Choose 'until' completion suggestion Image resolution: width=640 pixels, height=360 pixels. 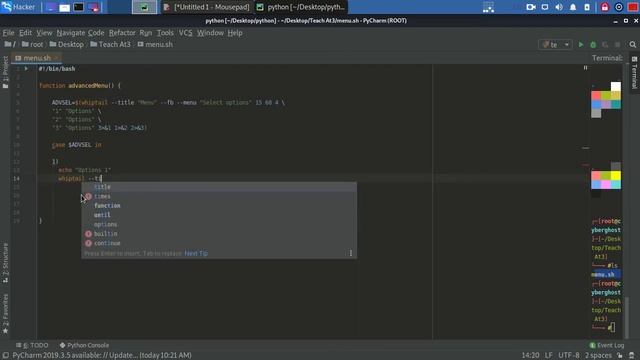pyautogui.click(x=219, y=215)
